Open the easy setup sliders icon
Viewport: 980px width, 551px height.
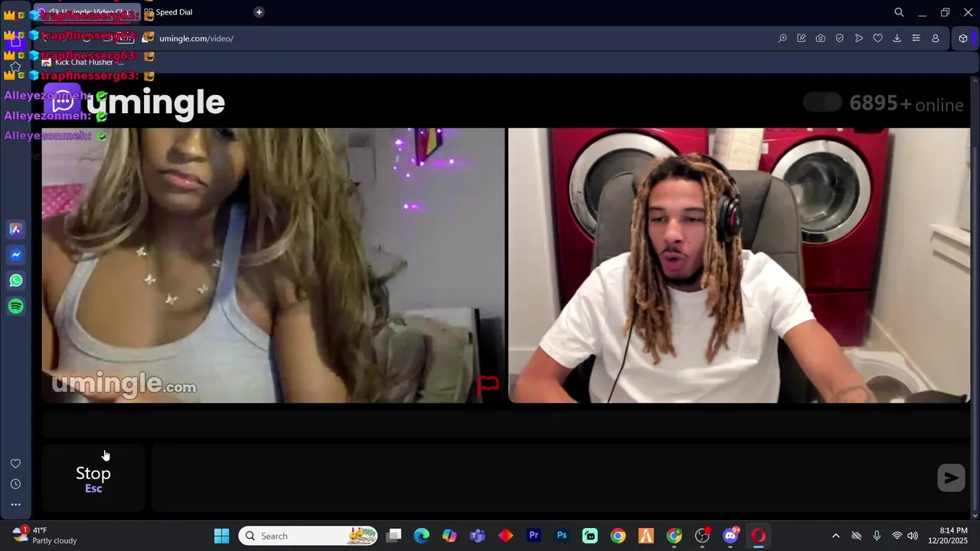[916, 38]
